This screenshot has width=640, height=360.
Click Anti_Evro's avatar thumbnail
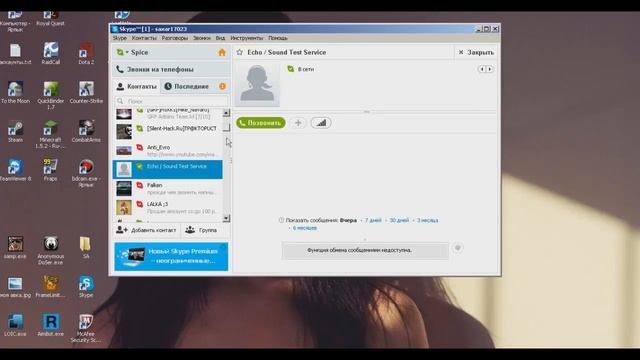[124, 151]
